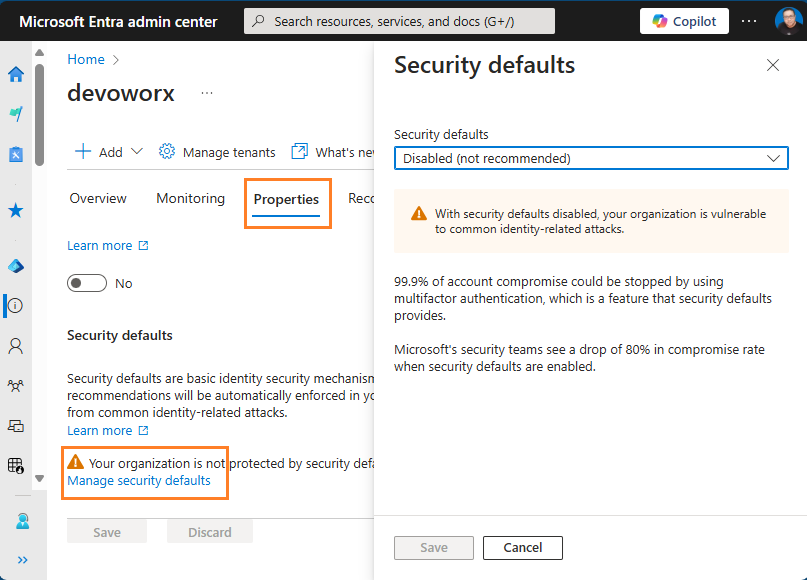This screenshot has height=580, width=807.
Task: Open Favorites star in the sidebar
Action: 16,210
